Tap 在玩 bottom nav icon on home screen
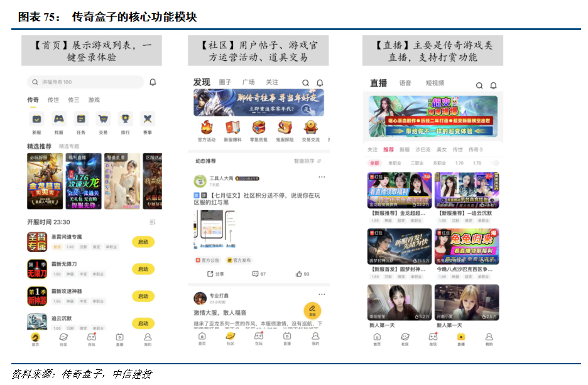588x385 pixels. (x=92, y=339)
